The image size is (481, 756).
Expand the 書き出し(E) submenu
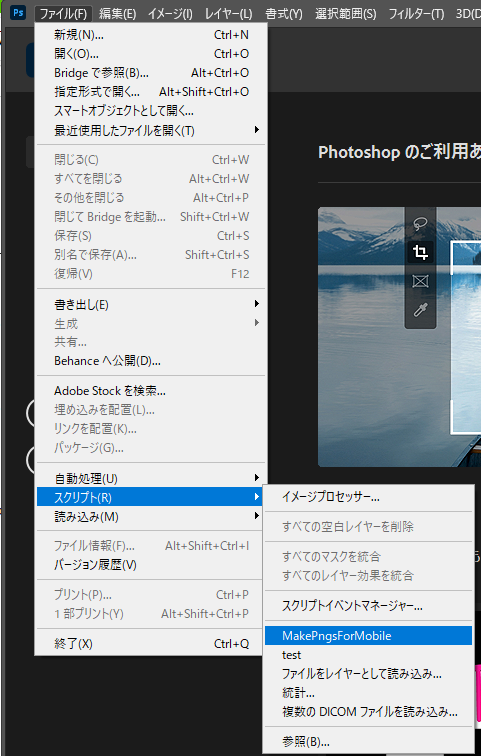tap(151, 304)
